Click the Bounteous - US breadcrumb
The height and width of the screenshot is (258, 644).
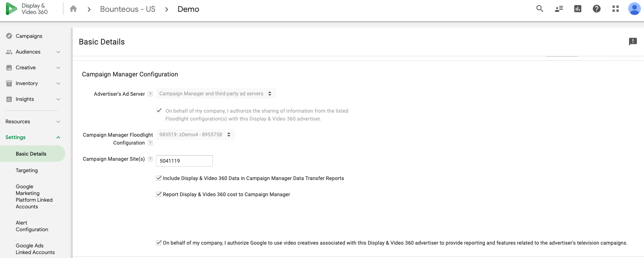point(128,9)
